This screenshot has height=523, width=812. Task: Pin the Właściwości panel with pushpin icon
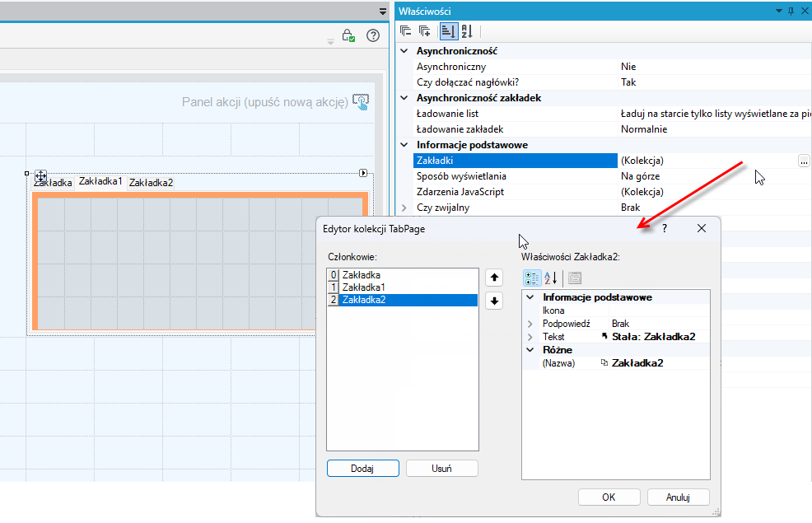791,11
